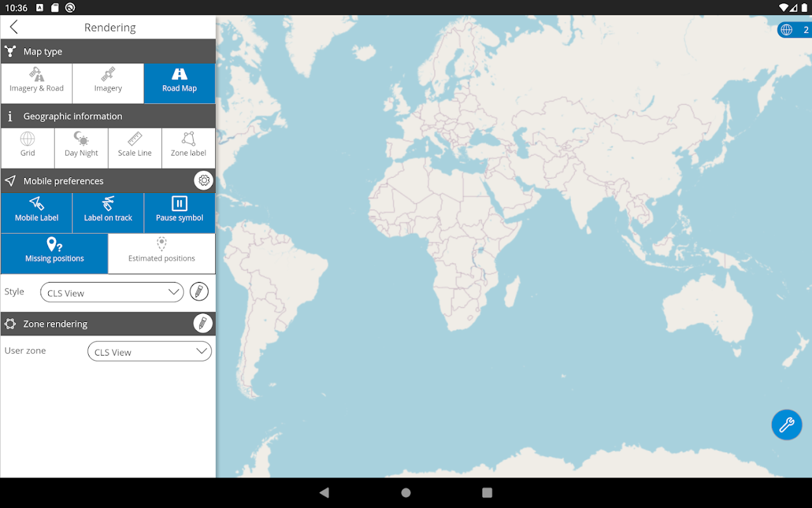The width and height of the screenshot is (812, 508).
Task: Edit Zone rendering with the pencil icon
Action: tap(202, 323)
